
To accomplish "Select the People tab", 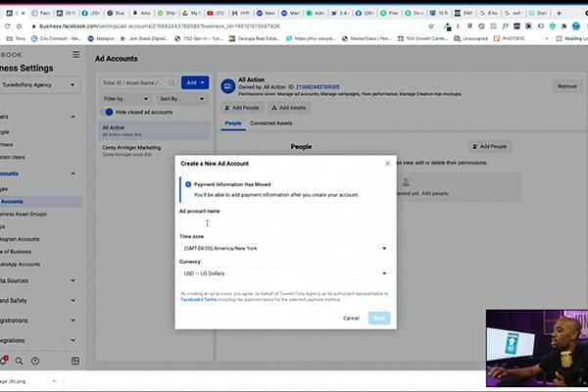I will (x=233, y=123).
